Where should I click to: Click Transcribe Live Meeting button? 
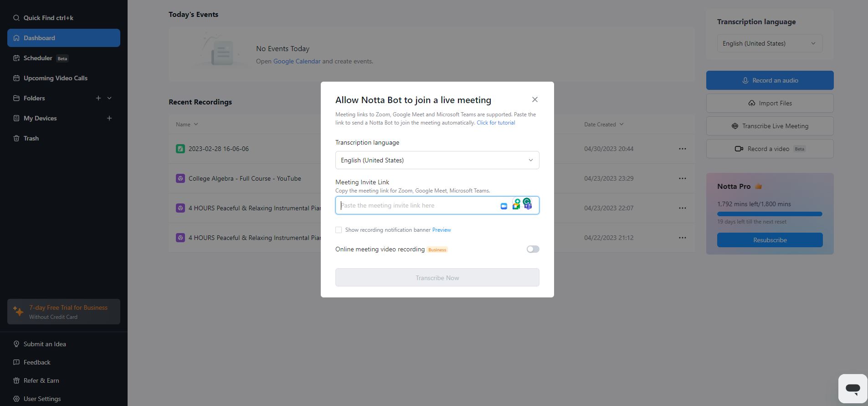point(770,126)
